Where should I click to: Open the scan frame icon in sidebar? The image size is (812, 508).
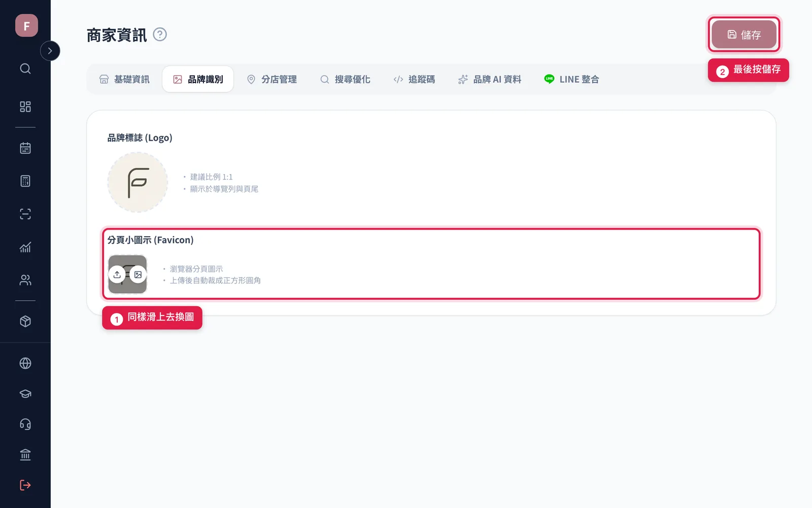coord(25,214)
